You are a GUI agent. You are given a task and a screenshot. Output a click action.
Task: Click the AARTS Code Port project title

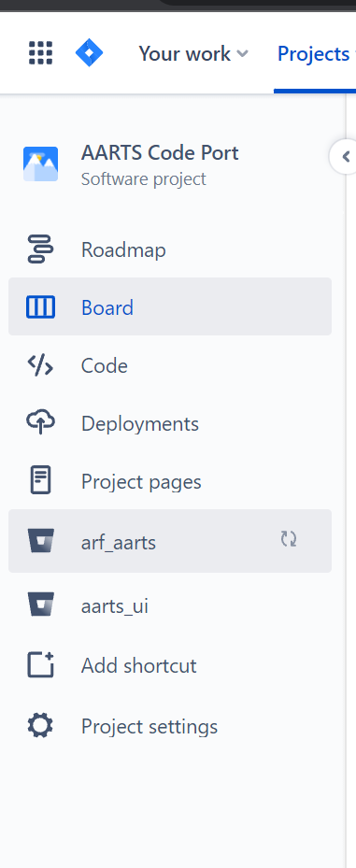point(160,153)
